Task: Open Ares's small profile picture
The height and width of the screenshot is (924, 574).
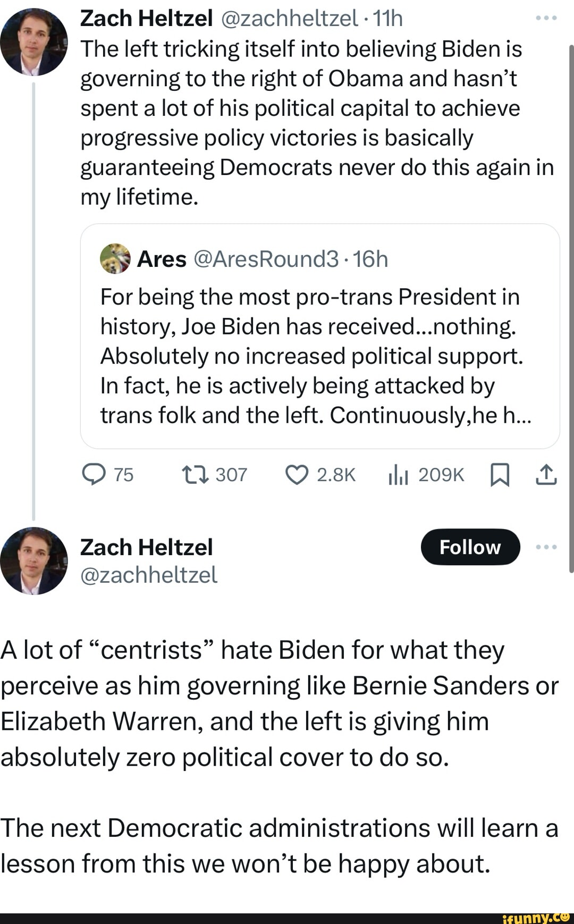Action: pyautogui.click(x=115, y=259)
